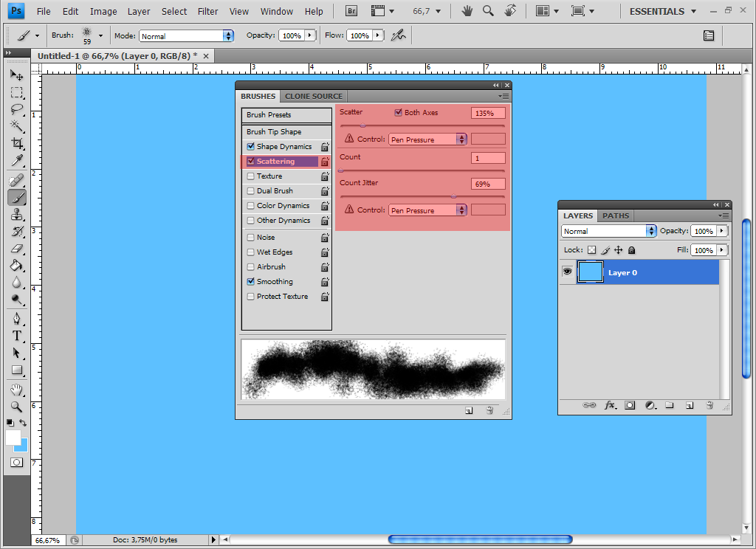Select the Eyedropper tool

[16, 160]
